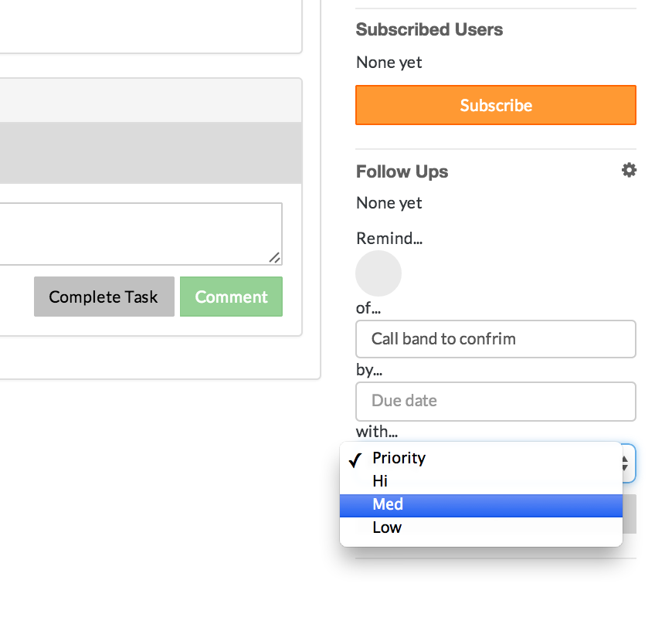This screenshot has width=672, height=624.
Task: Click None yet under Subscribed Users
Action: (389, 63)
